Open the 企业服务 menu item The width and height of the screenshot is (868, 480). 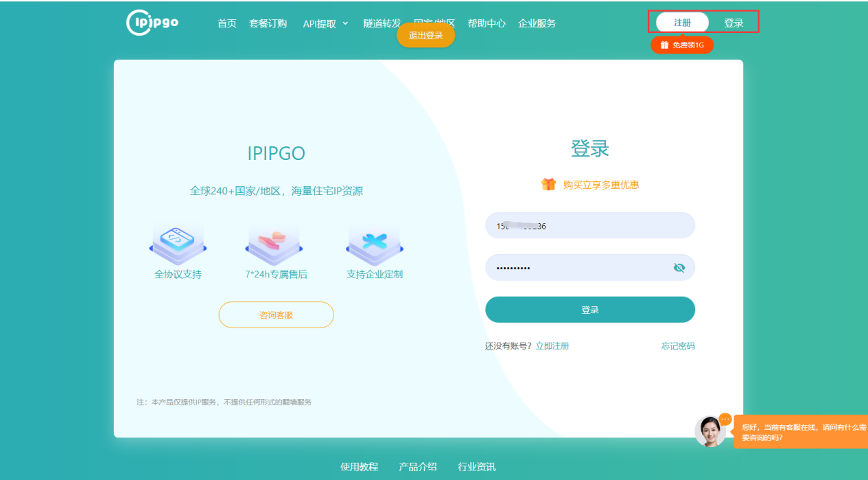(537, 23)
